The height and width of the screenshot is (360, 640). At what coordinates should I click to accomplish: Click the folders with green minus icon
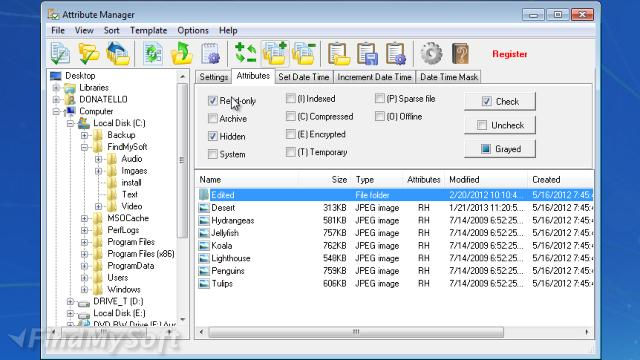[304, 53]
